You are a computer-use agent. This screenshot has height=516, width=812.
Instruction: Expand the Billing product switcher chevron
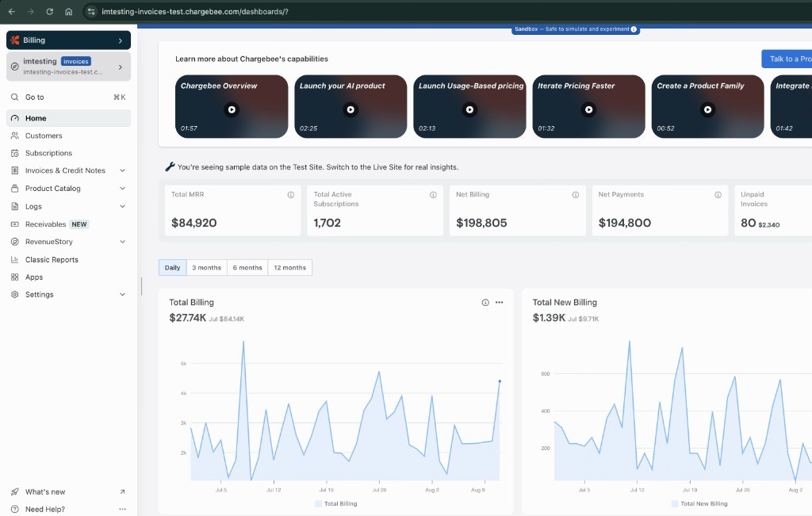121,40
